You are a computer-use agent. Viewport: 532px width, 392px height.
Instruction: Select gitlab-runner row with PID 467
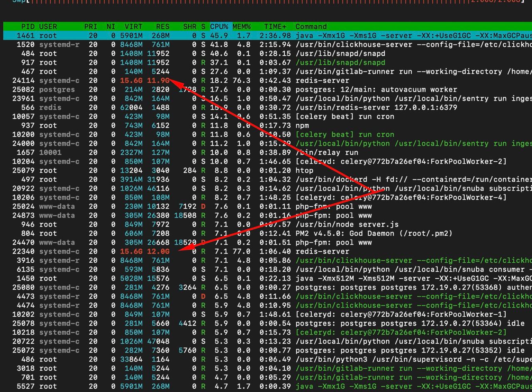[268, 71]
